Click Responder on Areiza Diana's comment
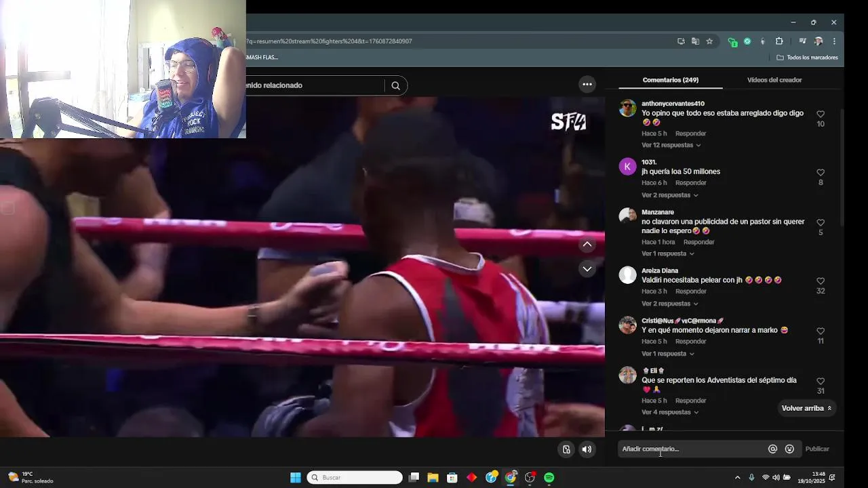This screenshot has width=868, height=488. (x=691, y=291)
